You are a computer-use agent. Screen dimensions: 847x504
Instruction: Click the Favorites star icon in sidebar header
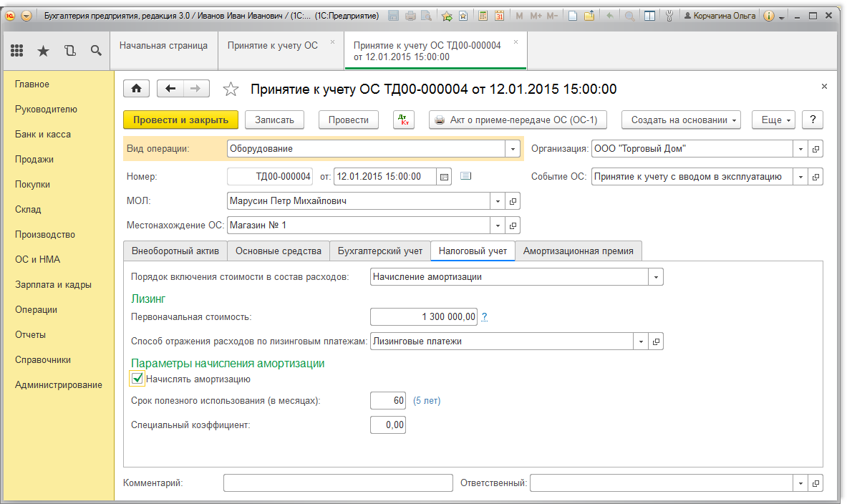43,50
